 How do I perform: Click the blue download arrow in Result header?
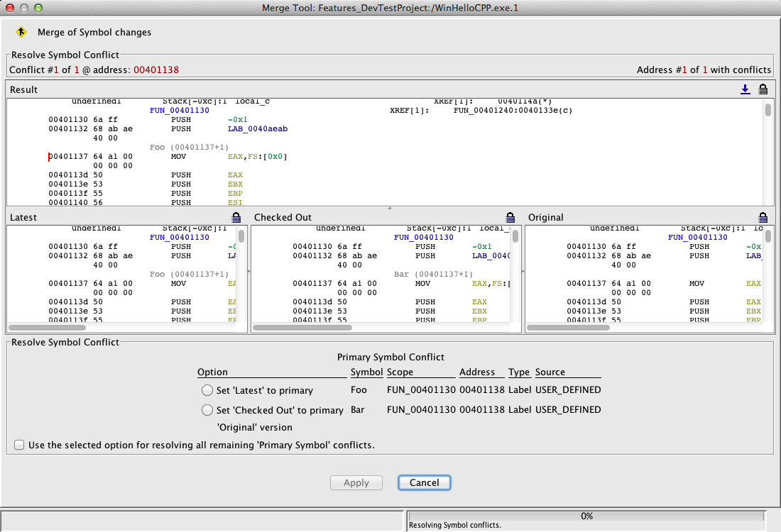click(745, 89)
